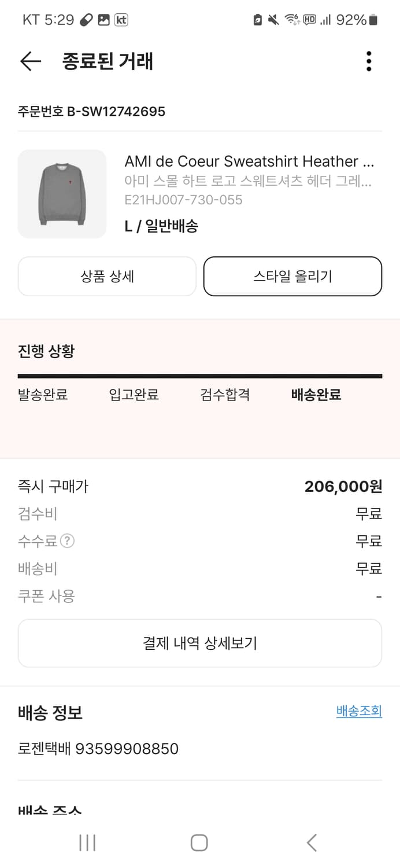Tap the Android home button
This screenshot has height=868, width=400.
pos(199,843)
